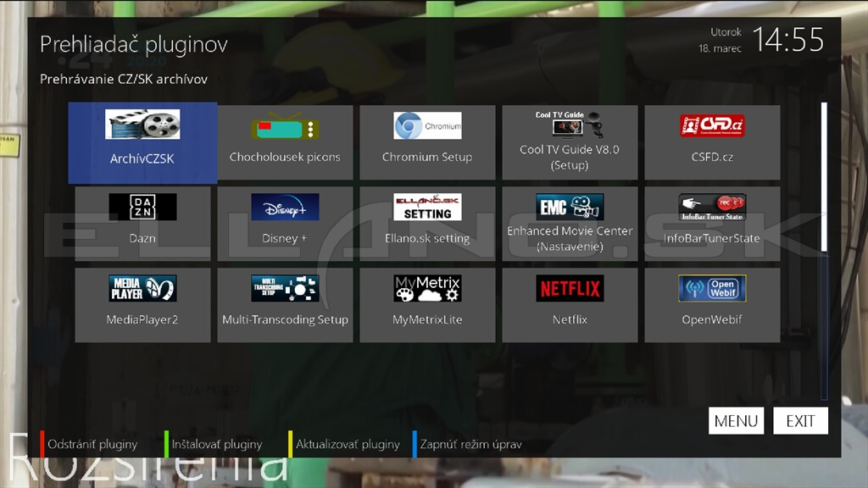Launch Chromium Setup plugin icon
The width and height of the screenshot is (868, 488).
pyautogui.click(x=427, y=125)
